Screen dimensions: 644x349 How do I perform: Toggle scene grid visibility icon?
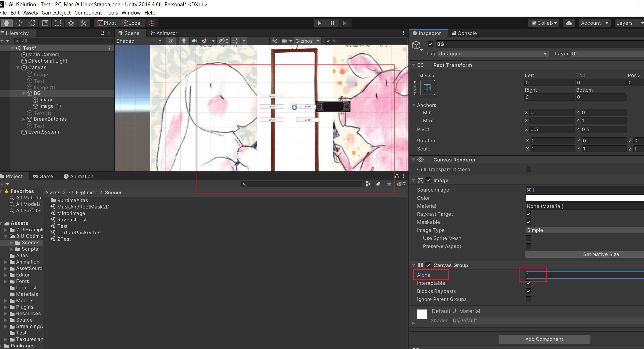tap(235, 41)
